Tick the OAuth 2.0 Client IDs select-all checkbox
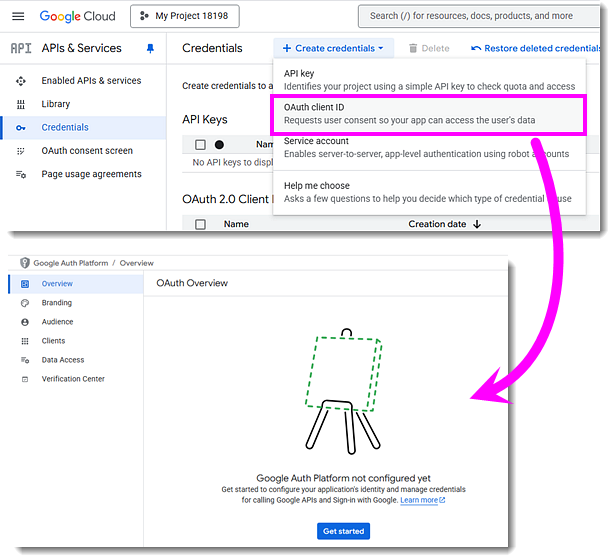The width and height of the screenshot is (608, 556). point(200,224)
